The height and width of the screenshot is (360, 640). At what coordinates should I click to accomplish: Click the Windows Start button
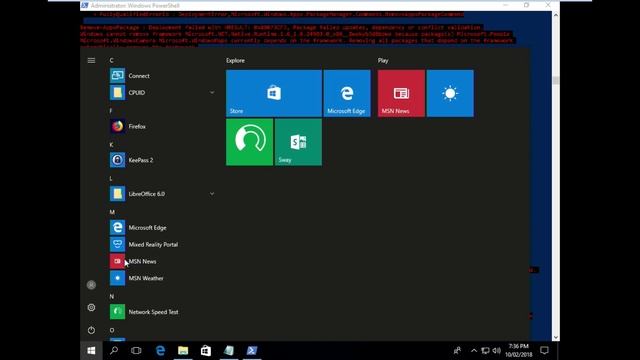[x=91, y=351]
